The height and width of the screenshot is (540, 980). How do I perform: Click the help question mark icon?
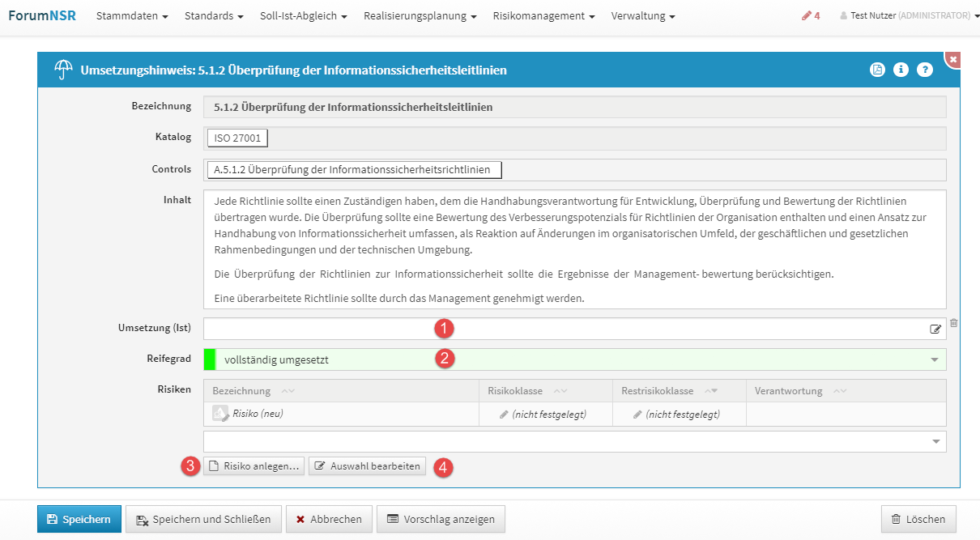925,70
